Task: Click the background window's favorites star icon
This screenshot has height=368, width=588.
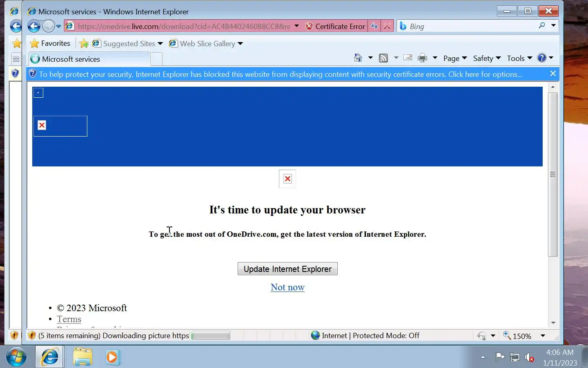Action: (17, 43)
